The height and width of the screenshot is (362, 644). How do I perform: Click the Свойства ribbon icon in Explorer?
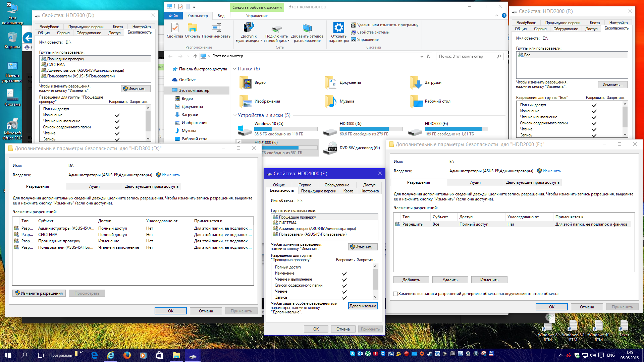tap(175, 31)
